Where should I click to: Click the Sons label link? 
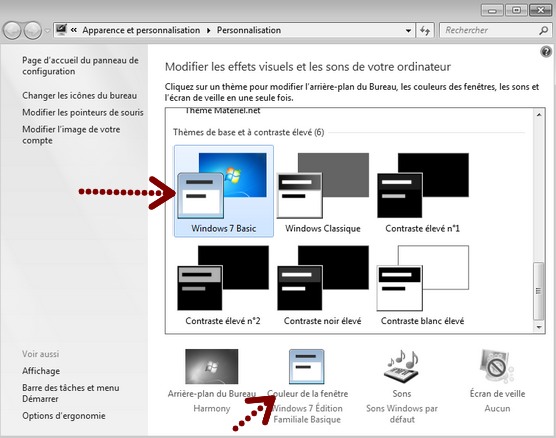402,394
